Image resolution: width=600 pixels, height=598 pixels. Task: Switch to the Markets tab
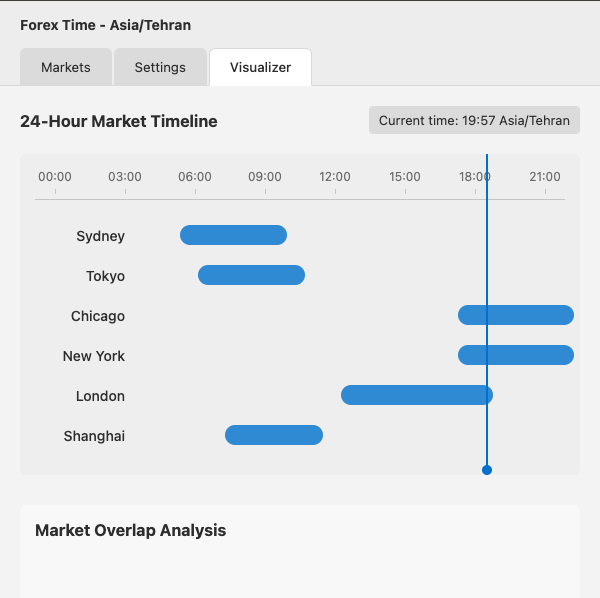click(65, 67)
